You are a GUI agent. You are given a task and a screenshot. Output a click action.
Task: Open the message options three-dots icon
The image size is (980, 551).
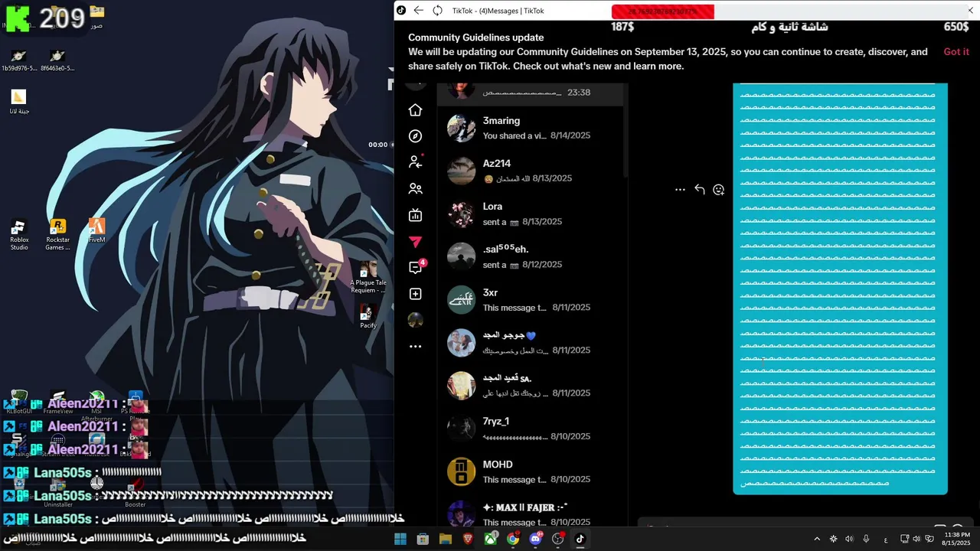[x=680, y=190]
